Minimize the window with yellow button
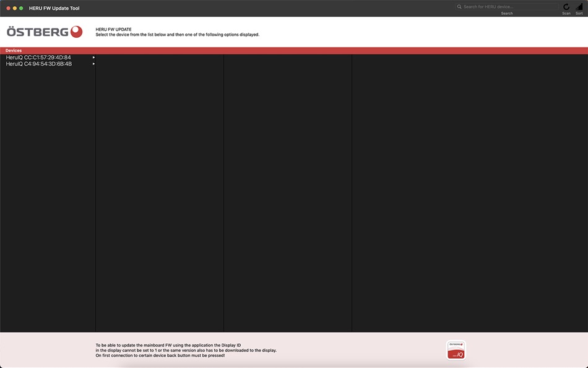 [15, 8]
